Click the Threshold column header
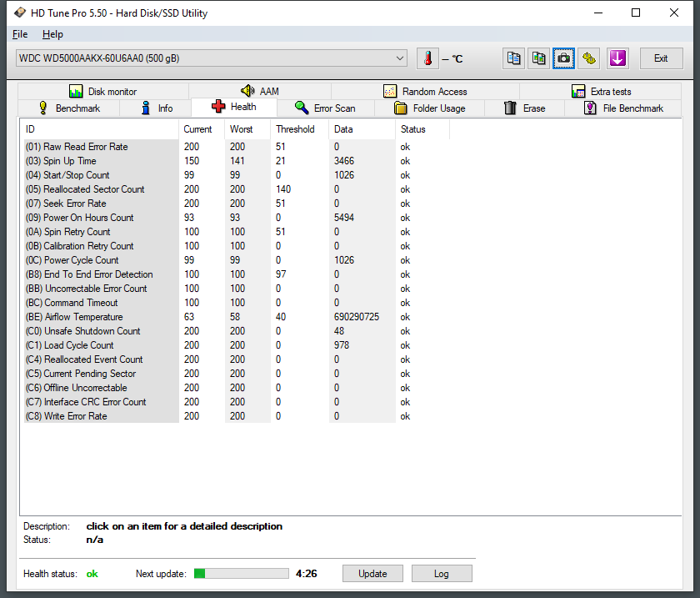This screenshot has width=700, height=598. pyautogui.click(x=296, y=129)
